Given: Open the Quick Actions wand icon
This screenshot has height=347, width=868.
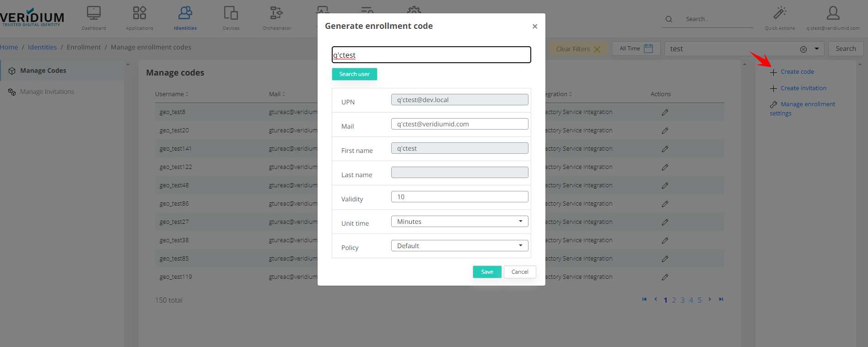Looking at the screenshot, I should click(x=780, y=14).
